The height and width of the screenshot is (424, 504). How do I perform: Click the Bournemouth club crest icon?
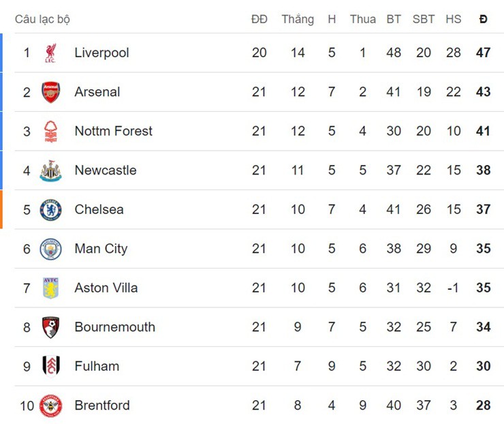(50, 327)
